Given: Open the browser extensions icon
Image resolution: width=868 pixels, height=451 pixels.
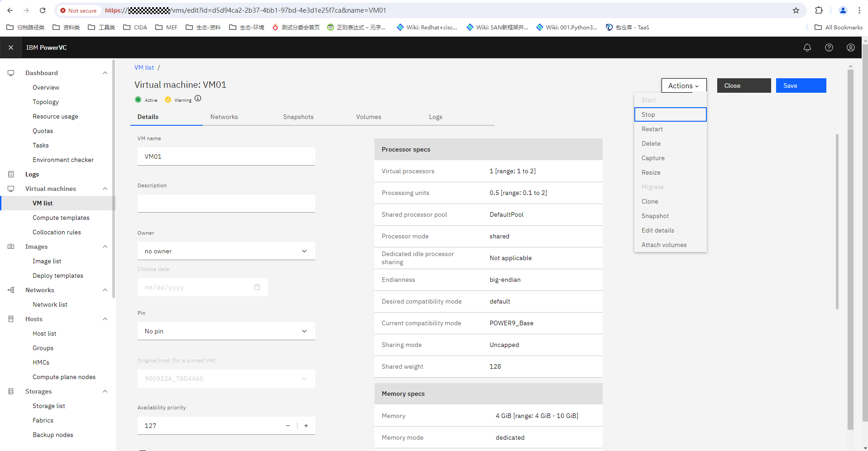Looking at the screenshot, I should [819, 10].
